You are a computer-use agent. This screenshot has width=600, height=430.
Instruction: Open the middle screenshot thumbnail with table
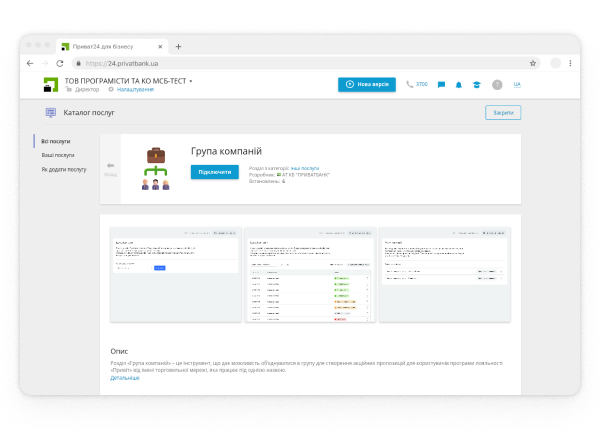coord(310,274)
